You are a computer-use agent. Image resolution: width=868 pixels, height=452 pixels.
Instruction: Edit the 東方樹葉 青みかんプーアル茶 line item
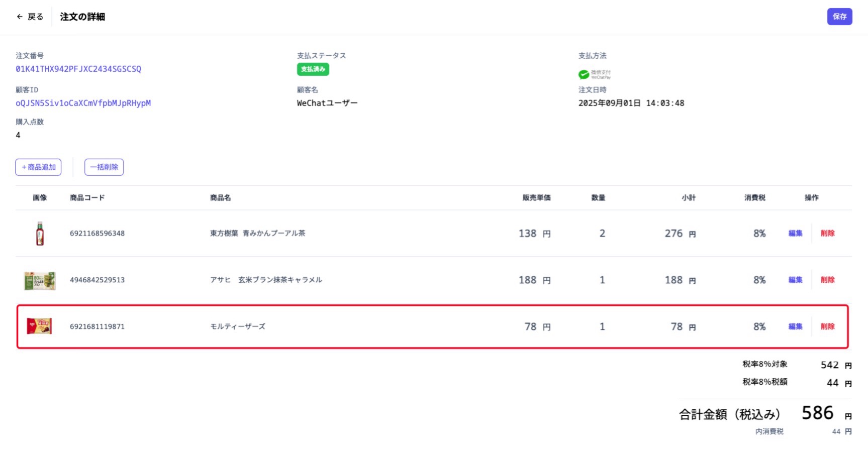(x=795, y=233)
